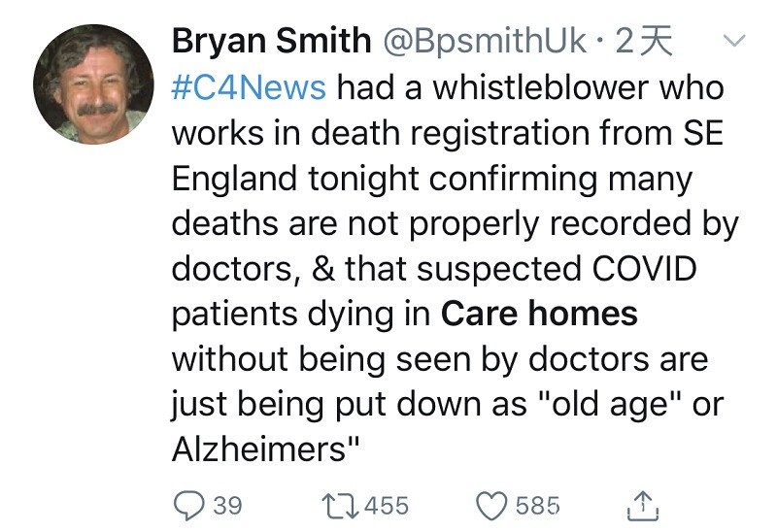Viewport: 777px width, 532px height.
Task: Open the @BpsmithUk handle link
Action: (484, 41)
